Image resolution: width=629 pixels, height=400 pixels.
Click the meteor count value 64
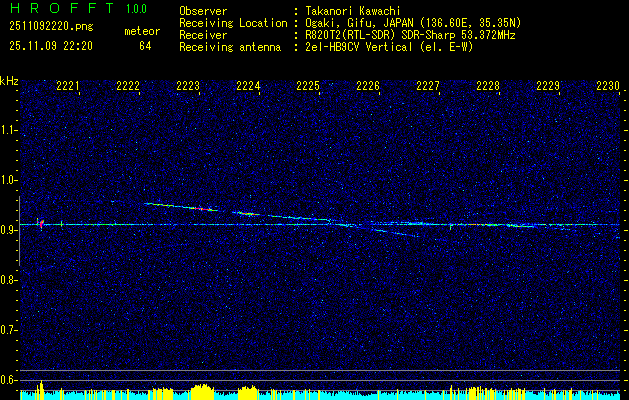pos(145,46)
